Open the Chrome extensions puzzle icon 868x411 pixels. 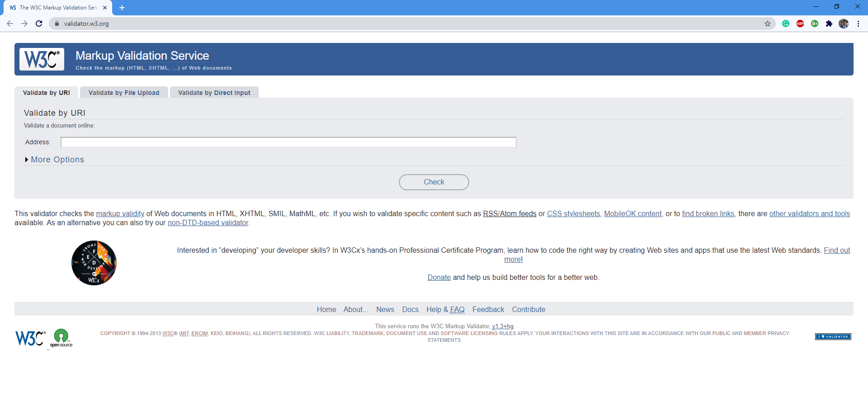point(830,23)
